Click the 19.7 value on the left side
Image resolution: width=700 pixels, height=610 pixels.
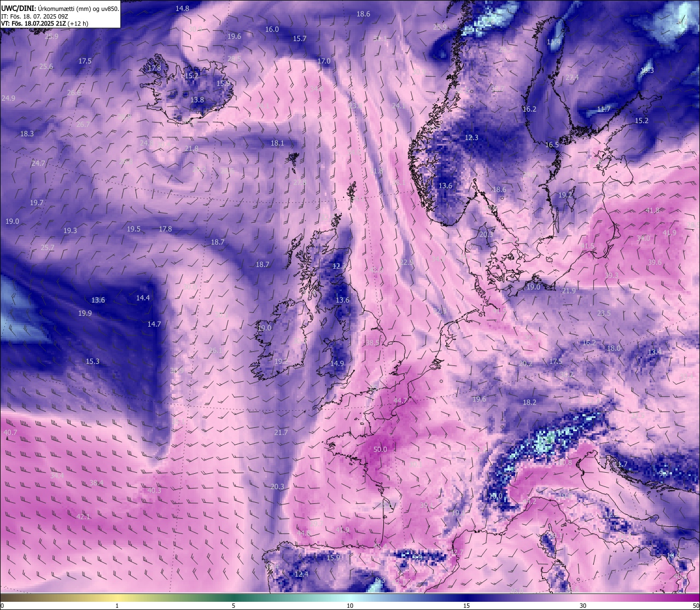(x=37, y=203)
